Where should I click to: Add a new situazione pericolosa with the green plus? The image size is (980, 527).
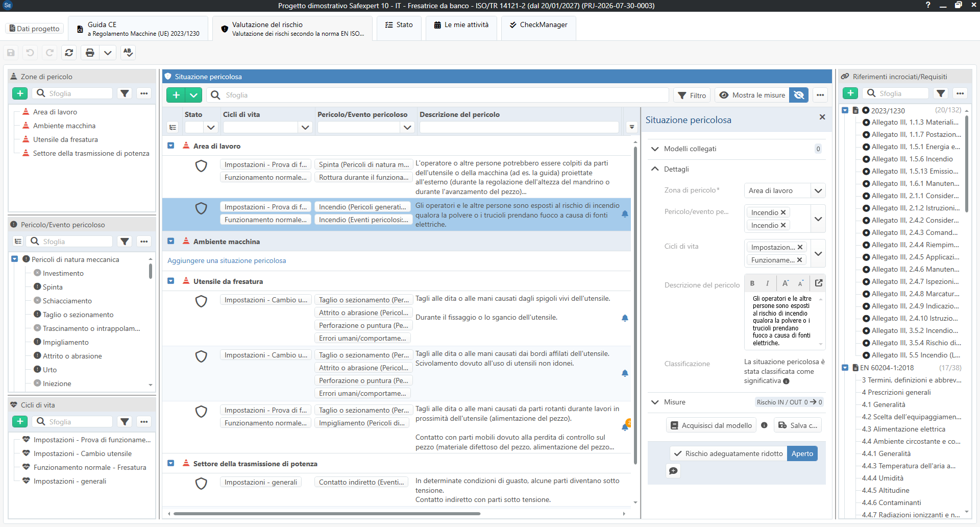click(176, 95)
